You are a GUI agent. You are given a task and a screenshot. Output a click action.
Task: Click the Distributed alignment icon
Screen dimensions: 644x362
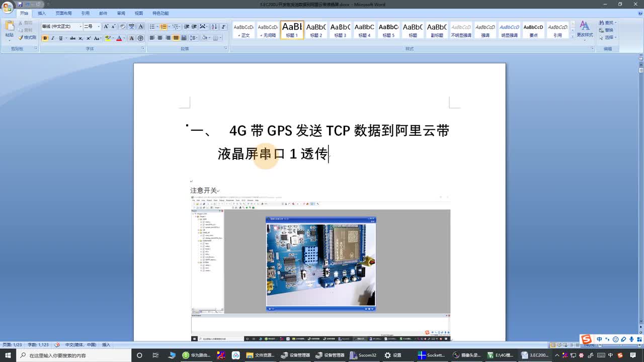184,38
